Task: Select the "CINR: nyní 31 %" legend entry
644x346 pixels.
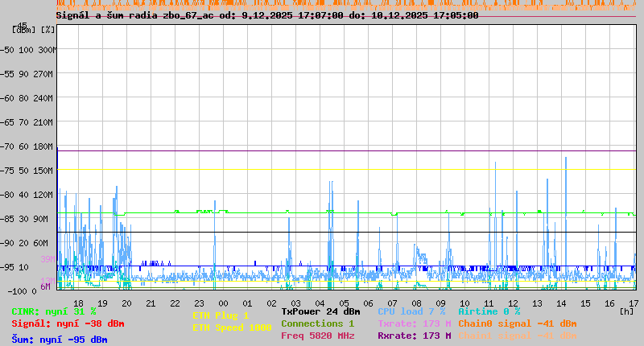Action: [x=54, y=312]
